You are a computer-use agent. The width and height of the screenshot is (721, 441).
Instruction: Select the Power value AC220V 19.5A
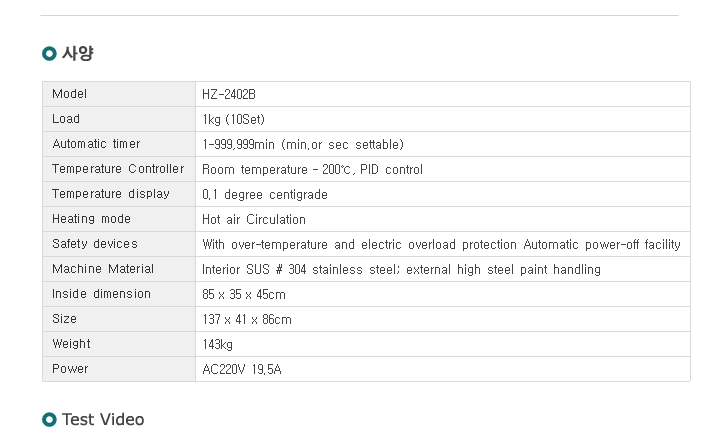(242, 369)
